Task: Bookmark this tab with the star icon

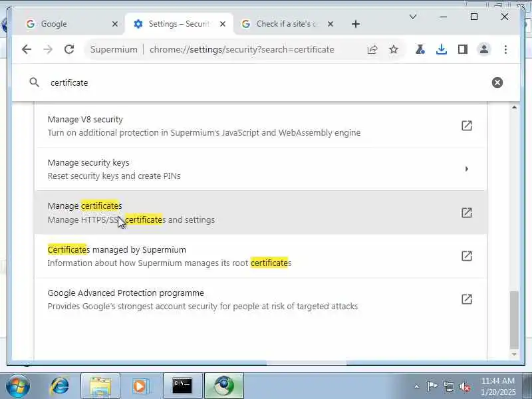Action: tap(394, 49)
